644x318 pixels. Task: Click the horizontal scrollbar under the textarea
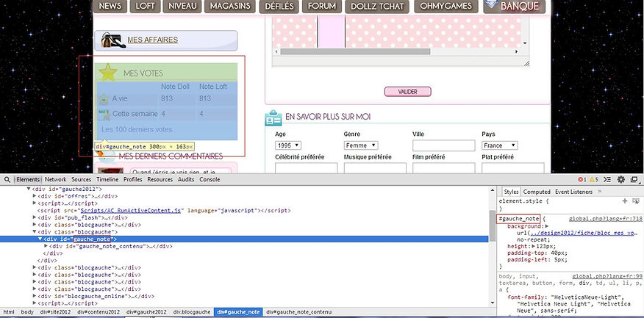tap(355, 51)
